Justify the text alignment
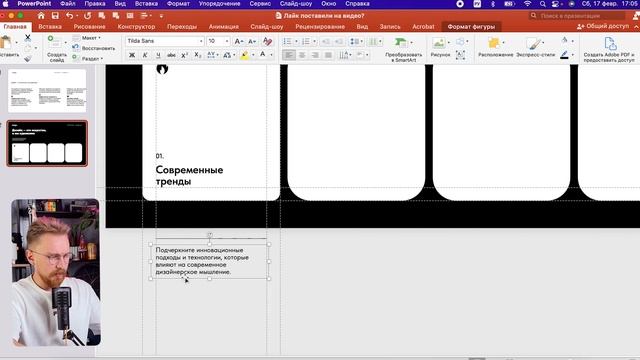The width and height of the screenshot is (640, 360). [328, 55]
